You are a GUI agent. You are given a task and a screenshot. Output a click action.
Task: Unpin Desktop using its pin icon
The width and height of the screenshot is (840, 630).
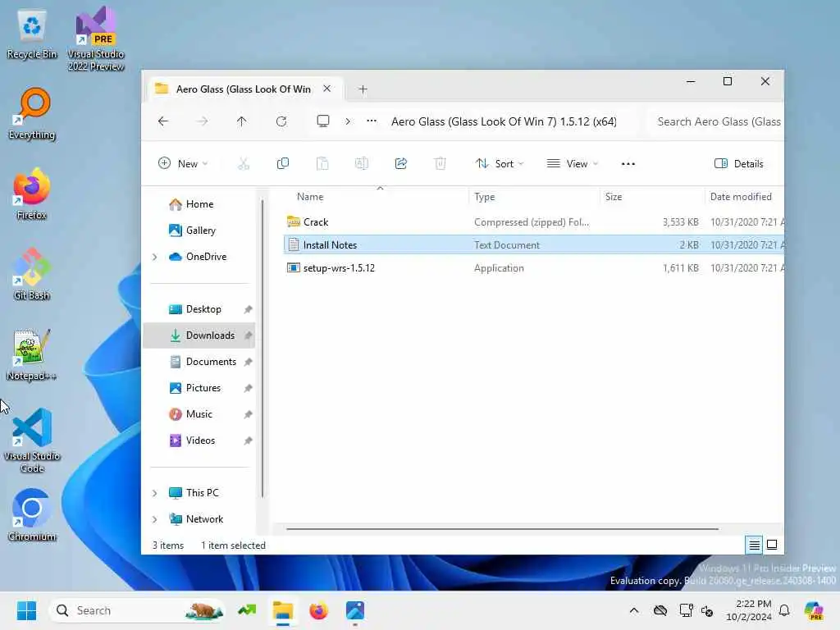pos(248,309)
